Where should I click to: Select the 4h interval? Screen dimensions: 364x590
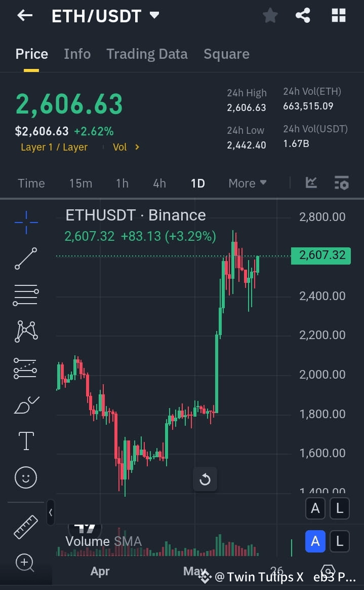coord(159,183)
